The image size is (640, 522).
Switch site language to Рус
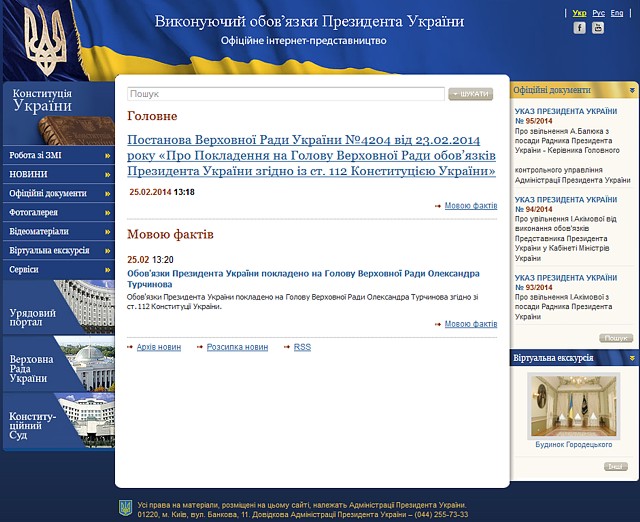598,12
